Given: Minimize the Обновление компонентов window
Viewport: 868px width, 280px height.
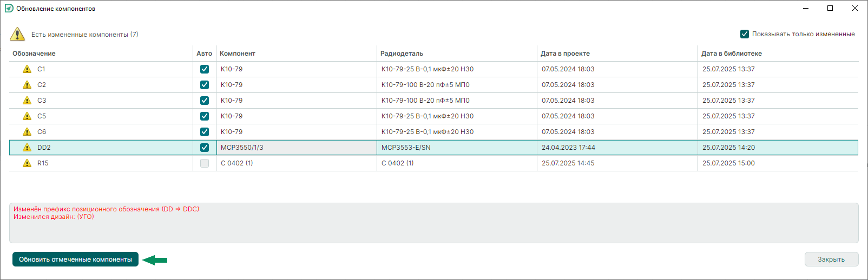Looking at the screenshot, I should [806, 8].
